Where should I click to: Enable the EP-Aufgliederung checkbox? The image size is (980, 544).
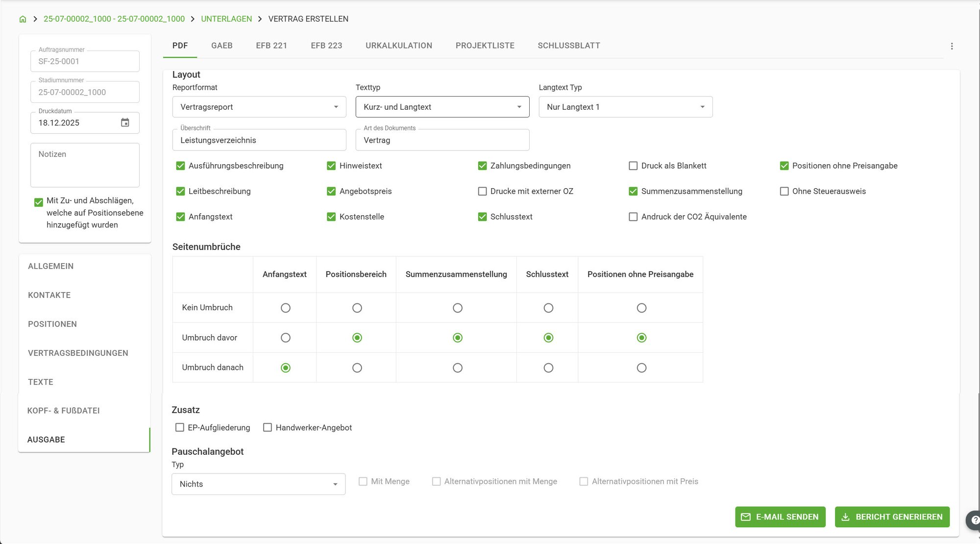coord(179,427)
